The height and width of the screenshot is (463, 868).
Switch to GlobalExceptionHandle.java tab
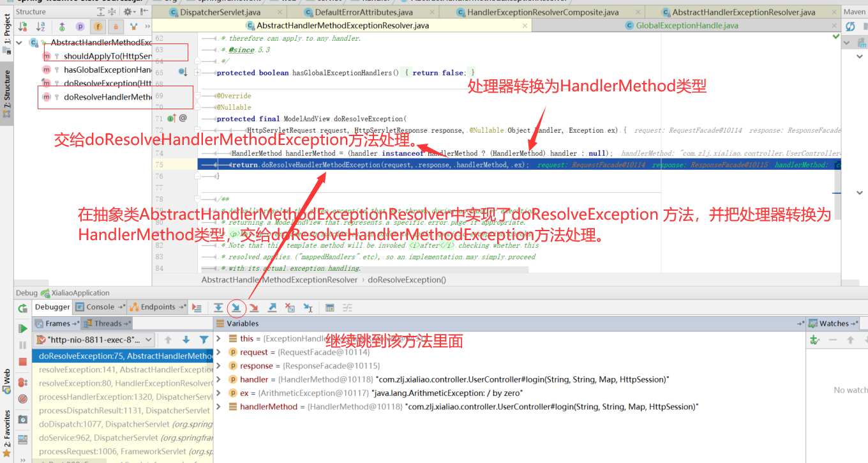[687, 26]
